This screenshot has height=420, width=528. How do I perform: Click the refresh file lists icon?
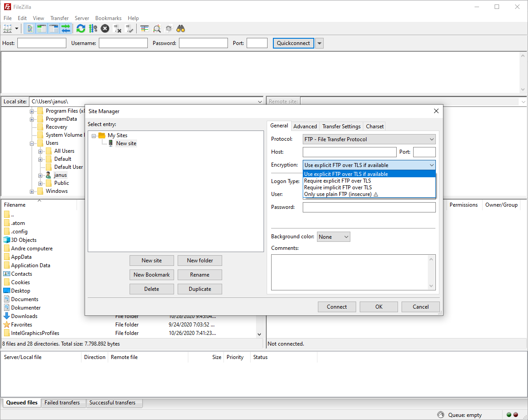click(x=81, y=29)
